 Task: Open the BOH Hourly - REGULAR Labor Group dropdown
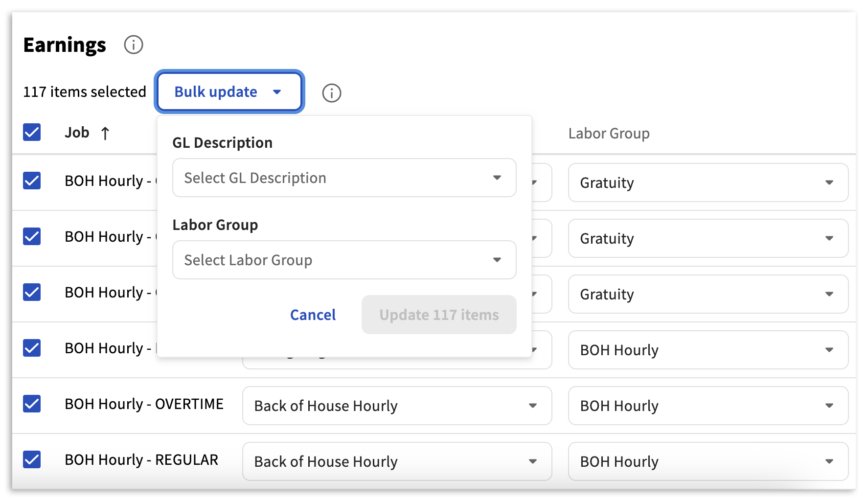click(x=708, y=462)
